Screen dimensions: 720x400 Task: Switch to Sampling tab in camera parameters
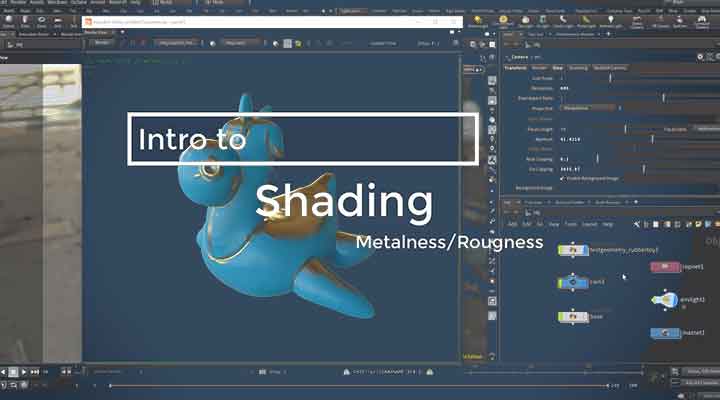578,68
